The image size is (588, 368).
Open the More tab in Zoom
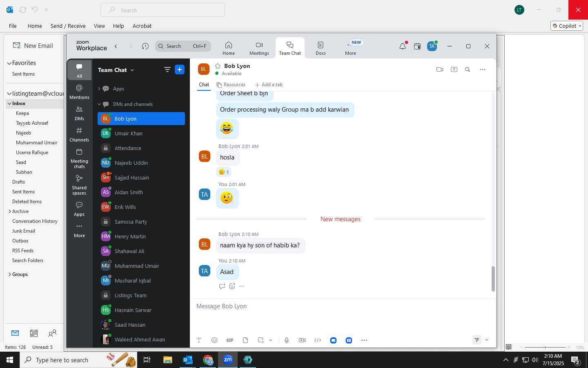click(350, 48)
